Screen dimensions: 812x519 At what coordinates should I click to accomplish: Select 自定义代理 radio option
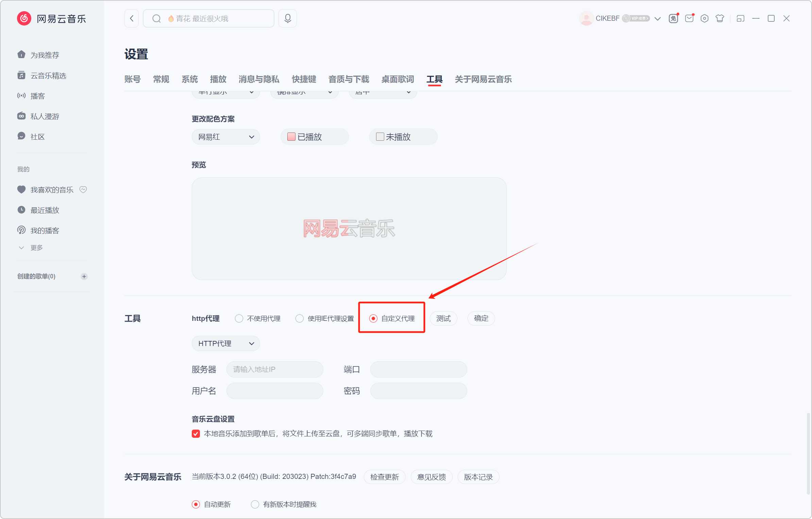(x=373, y=318)
